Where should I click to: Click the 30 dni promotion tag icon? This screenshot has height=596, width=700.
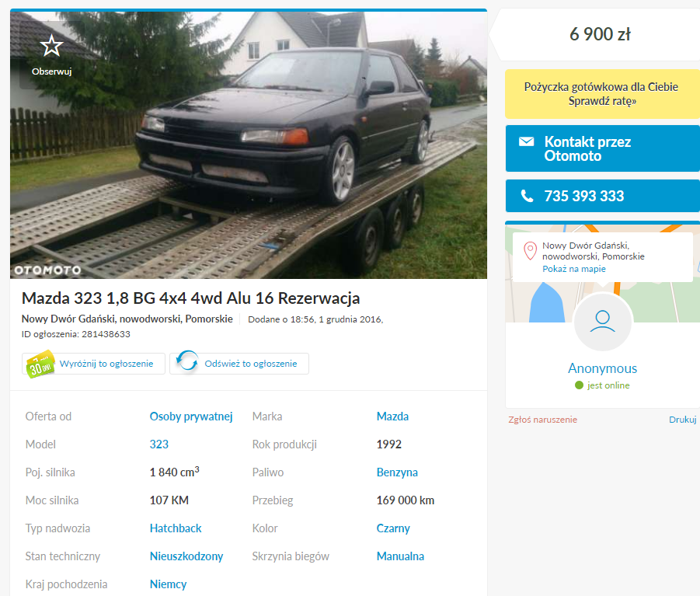40,364
